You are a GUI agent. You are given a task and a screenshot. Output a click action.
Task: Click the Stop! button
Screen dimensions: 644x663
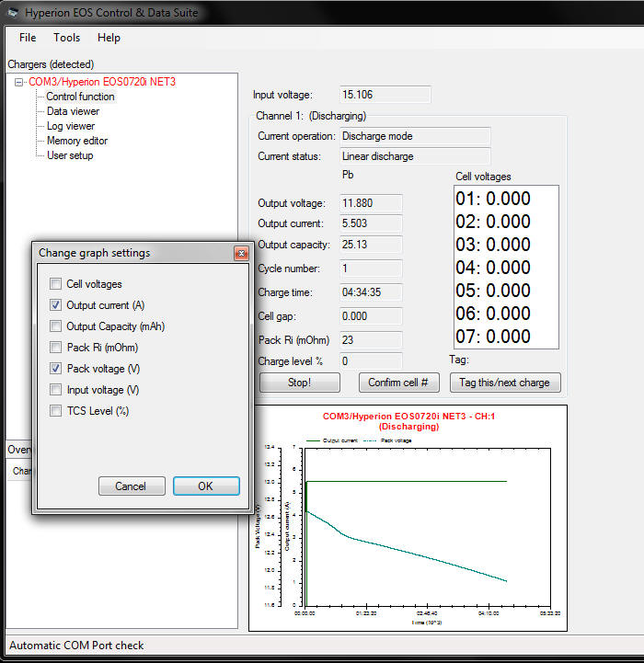coord(299,383)
